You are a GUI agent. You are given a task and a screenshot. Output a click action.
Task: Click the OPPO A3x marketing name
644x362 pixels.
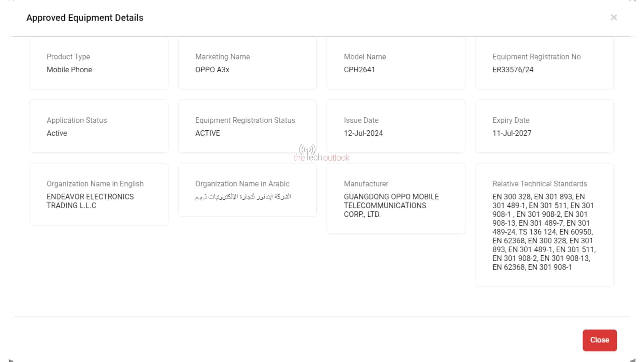(x=212, y=70)
